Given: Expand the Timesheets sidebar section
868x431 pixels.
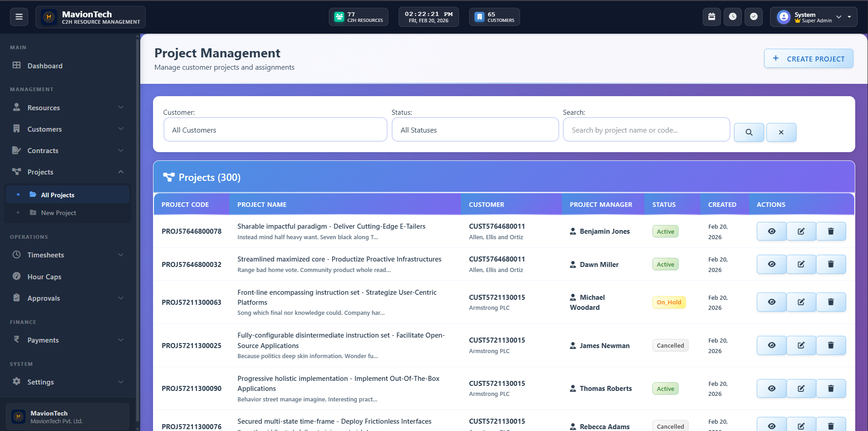Looking at the screenshot, I should [x=68, y=255].
